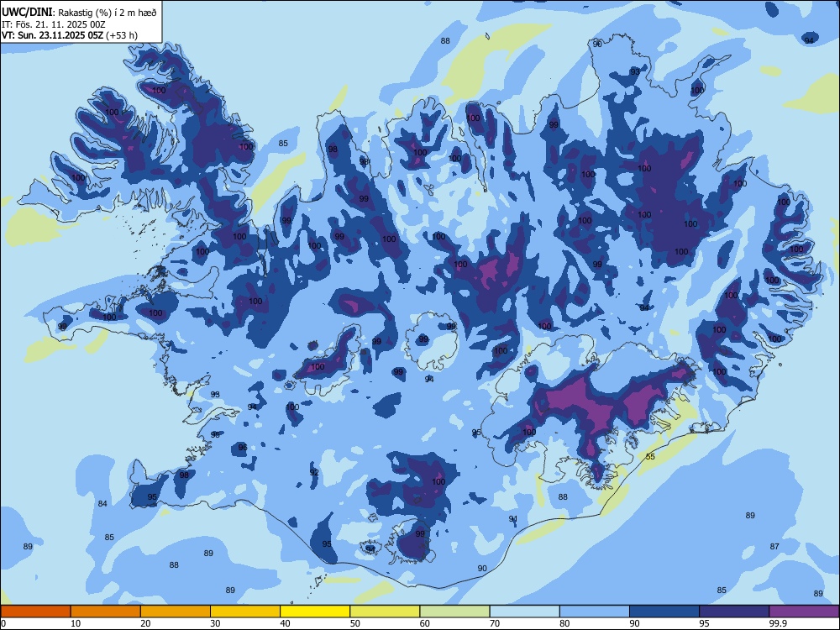Click the legend tick label "70"
This screenshot has width=840, height=630.
(495, 623)
